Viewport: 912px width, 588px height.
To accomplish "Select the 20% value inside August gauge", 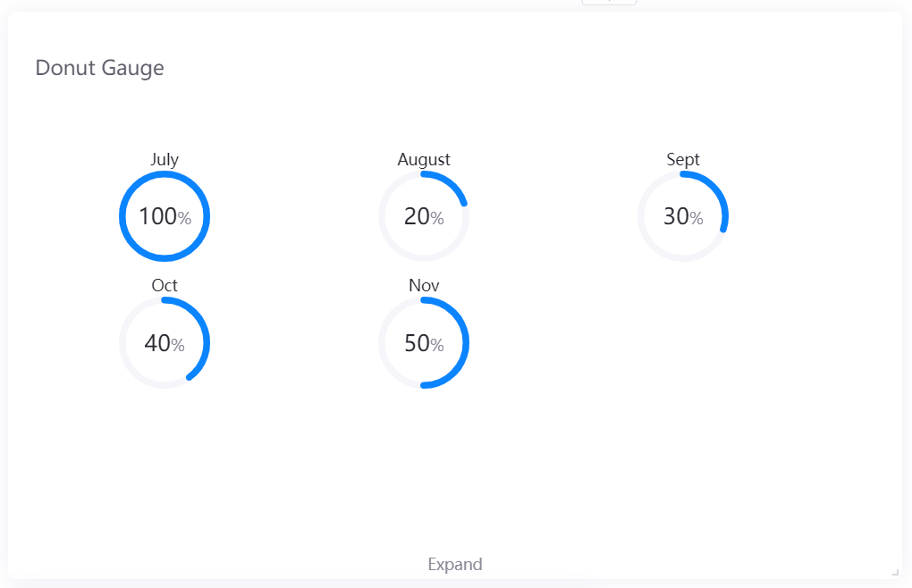I will pyautogui.click(x=424, y=216).
